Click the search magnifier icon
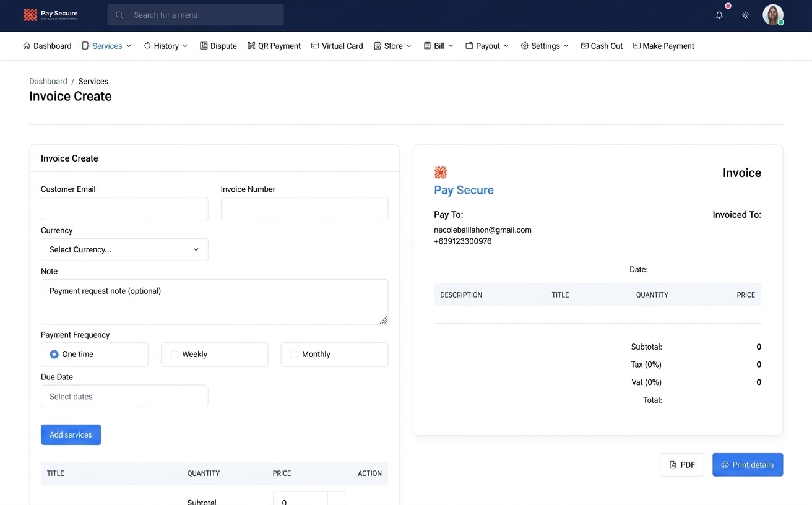 point(119,15)
